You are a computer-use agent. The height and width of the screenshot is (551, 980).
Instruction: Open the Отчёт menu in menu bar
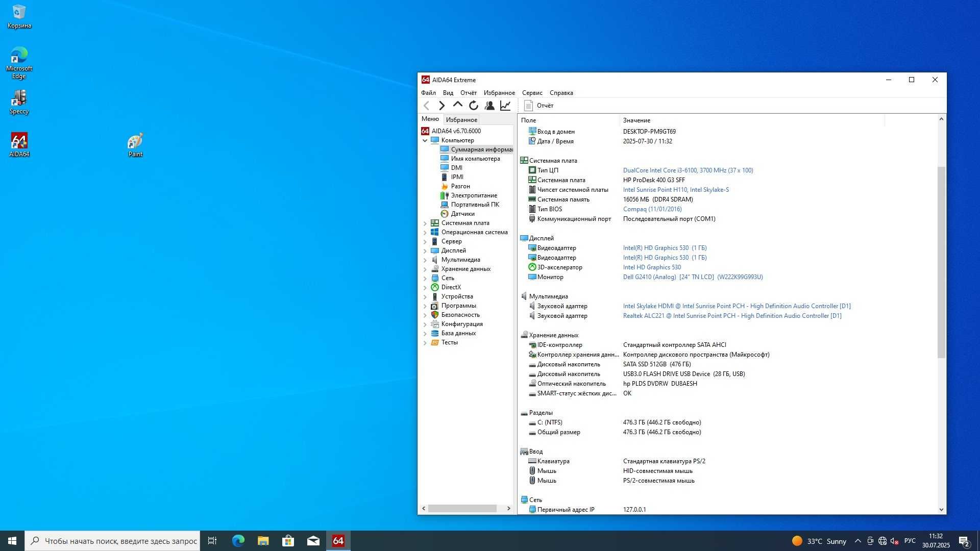point(469,93)
